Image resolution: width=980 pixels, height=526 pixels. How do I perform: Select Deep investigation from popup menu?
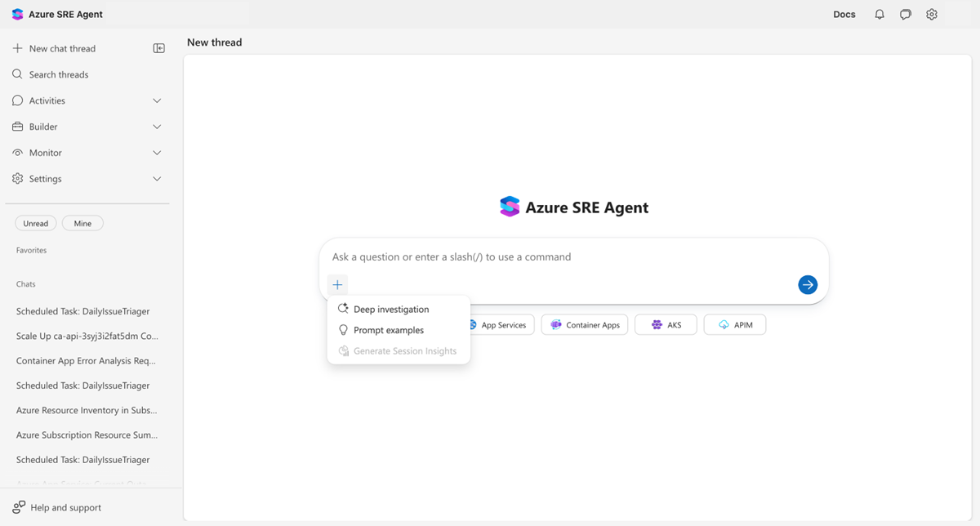point(399,310)
